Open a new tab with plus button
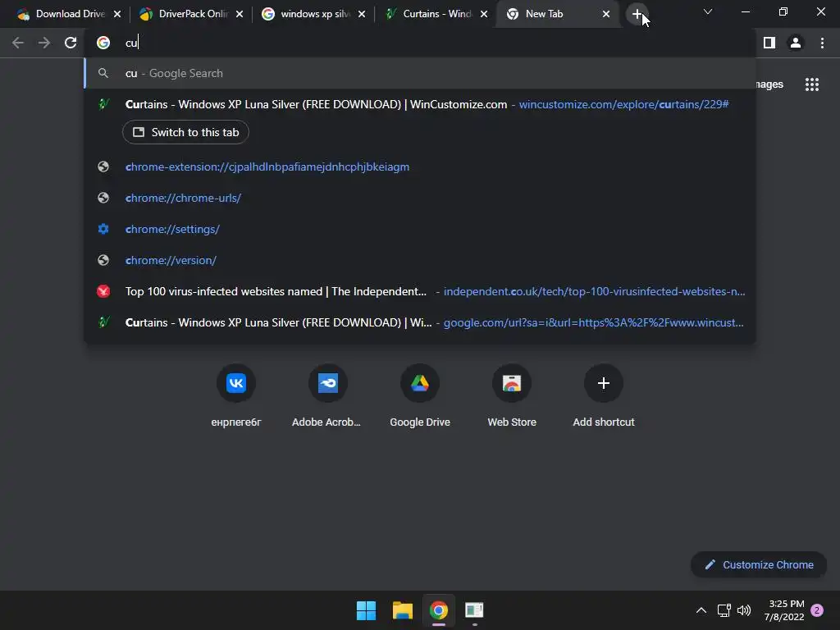The width and height of the screenshot is (840, 630). (x=637, y=15)
